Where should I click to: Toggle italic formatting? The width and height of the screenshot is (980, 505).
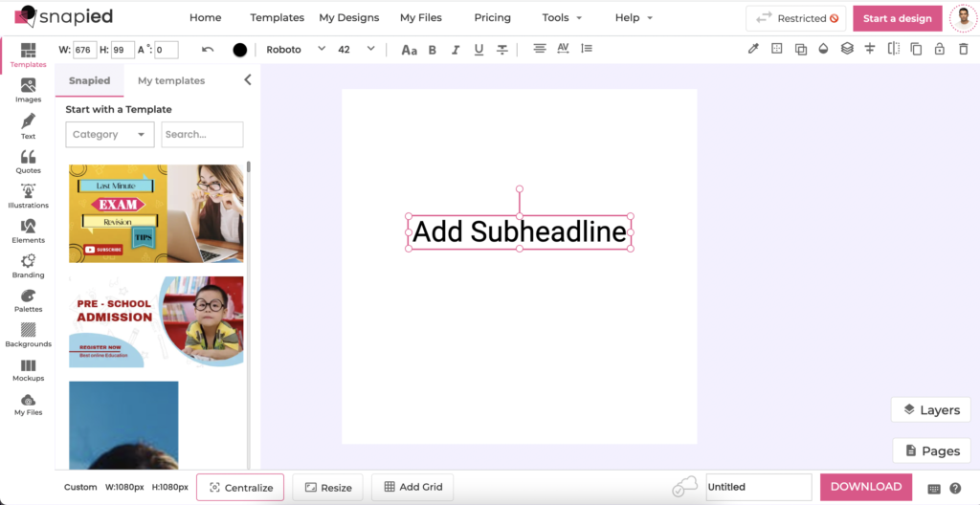(456, 50)
